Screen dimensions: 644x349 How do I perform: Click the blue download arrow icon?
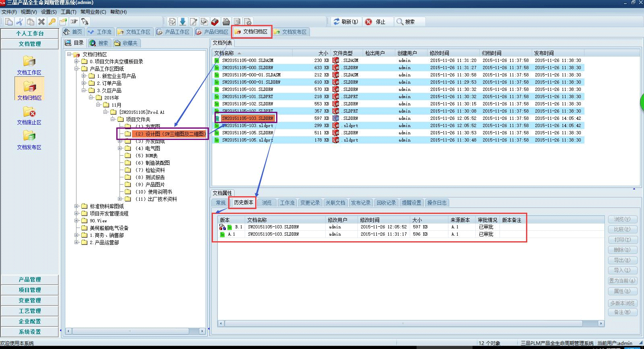pos(183,22)
